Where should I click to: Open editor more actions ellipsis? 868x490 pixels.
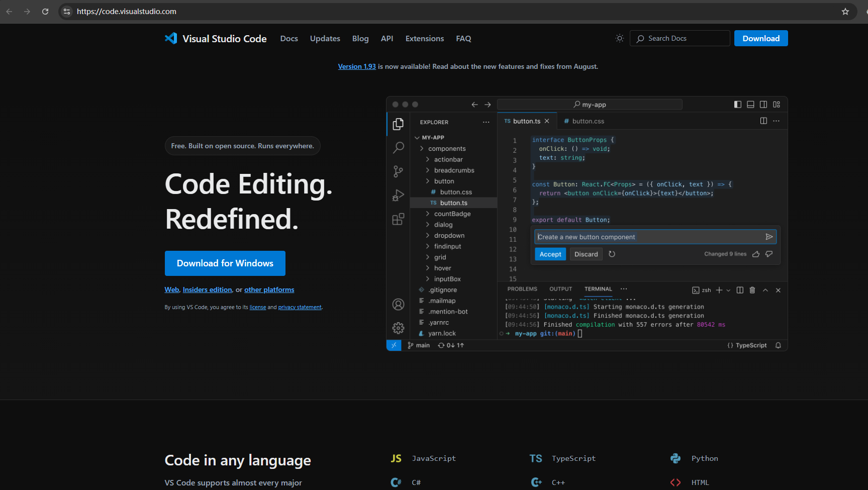(777, 121)
